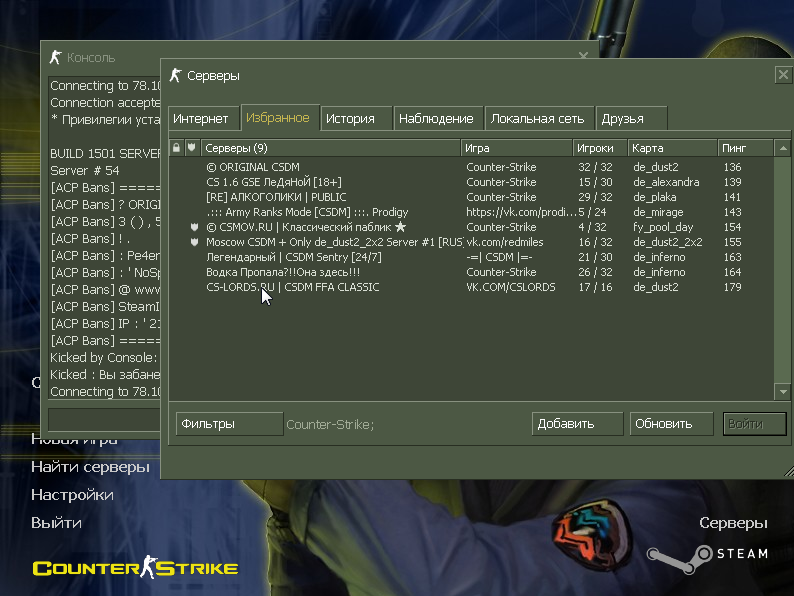
Task: Click vk.com/redmiles game cell
Action: 504,242
